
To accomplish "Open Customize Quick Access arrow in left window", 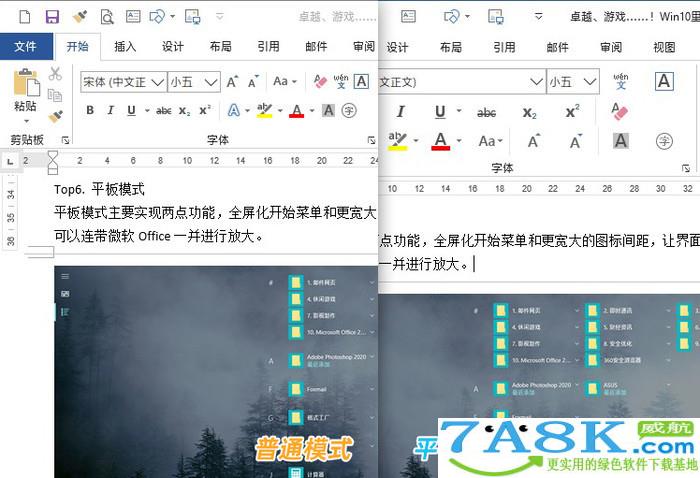I will 219,17.
